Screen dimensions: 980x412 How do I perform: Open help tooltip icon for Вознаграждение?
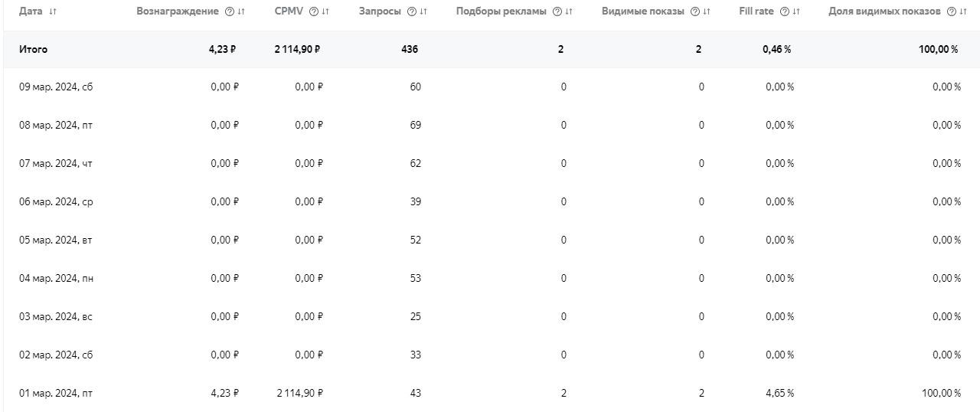pos(229,11)
